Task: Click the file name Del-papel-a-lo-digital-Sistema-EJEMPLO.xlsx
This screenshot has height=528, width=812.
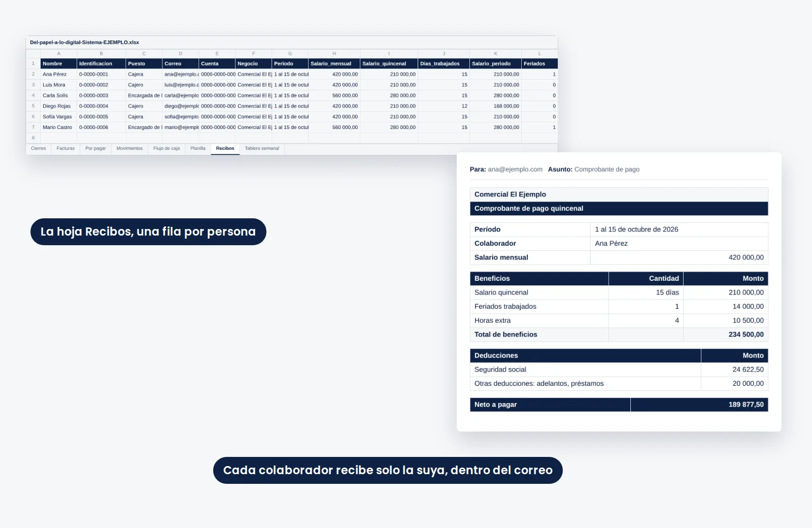Action: (84, 43)
